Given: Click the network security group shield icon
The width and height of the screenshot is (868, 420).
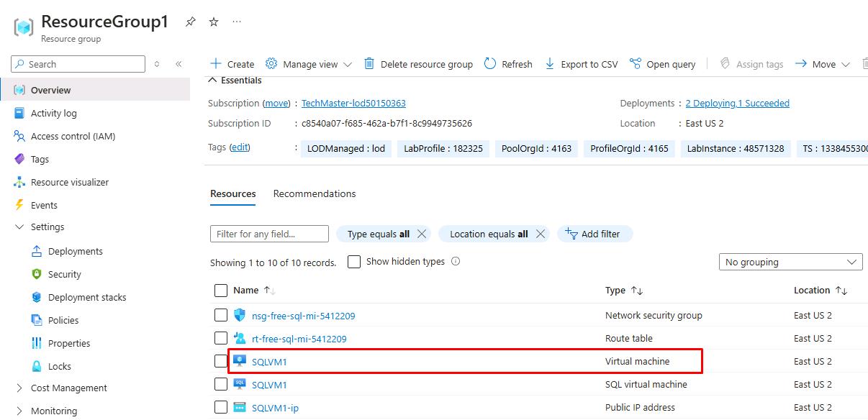Looking at the screenshot, I should 240,315.
